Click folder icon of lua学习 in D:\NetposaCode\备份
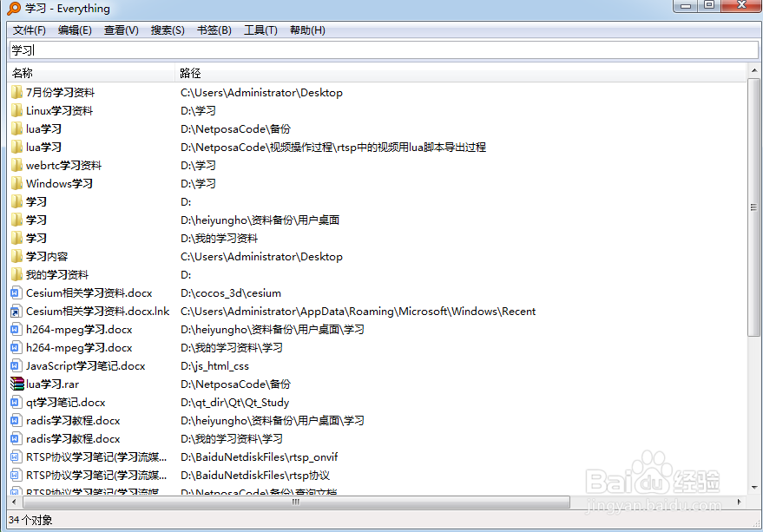This screenshot has height=532, width=763. point(16,129)
